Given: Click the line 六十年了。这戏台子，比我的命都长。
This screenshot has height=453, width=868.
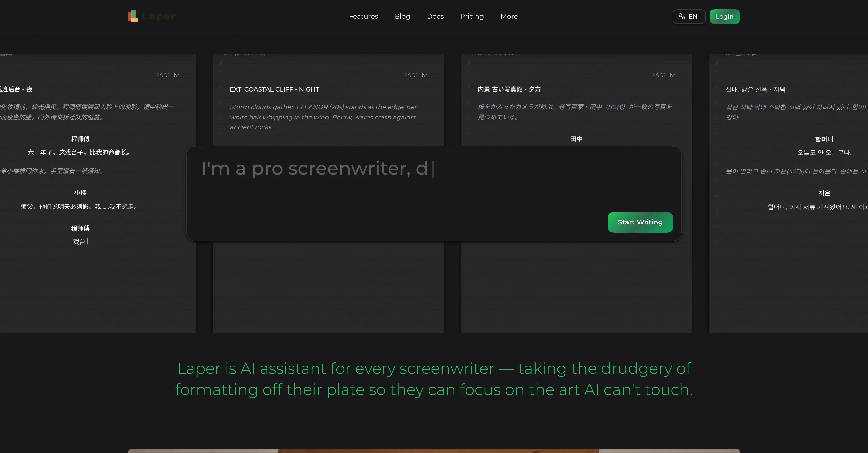Looking at the screenshot, I should pyautogui.click(x=80, y=153).
